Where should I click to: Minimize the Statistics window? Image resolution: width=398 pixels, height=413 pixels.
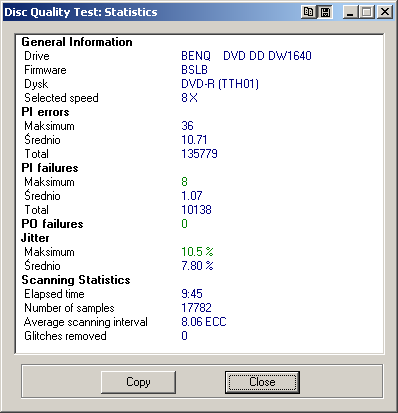350,12
